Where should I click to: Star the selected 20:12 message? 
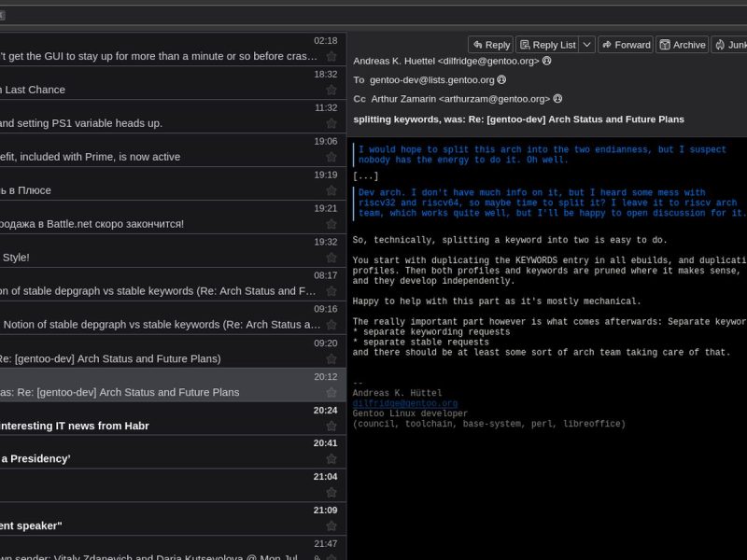point(331,392)
